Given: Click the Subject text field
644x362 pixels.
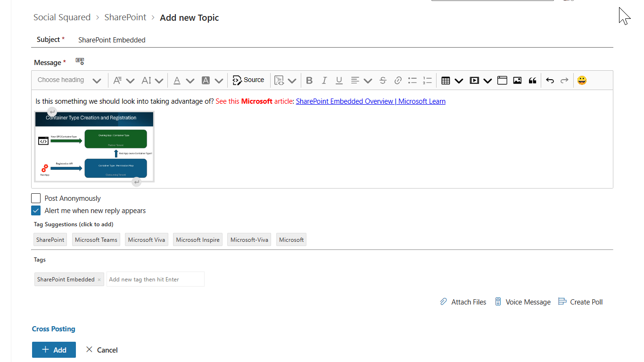Looking at the screenshot, I should point(344,40).
